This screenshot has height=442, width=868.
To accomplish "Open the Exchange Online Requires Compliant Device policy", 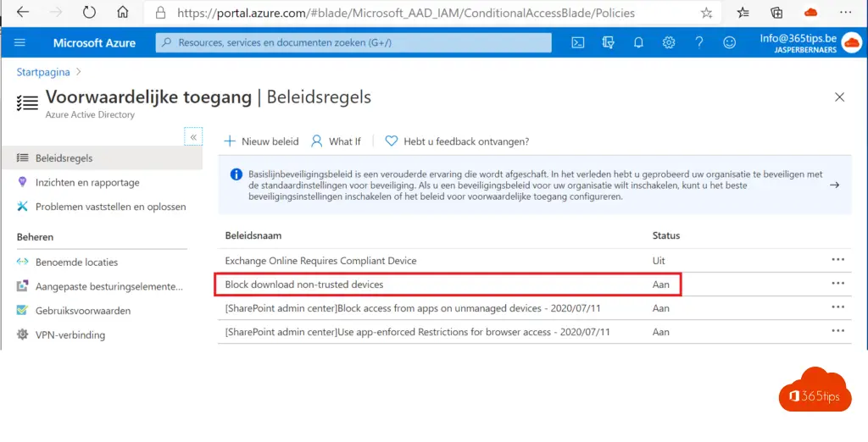I will click(x=320, y=261).
